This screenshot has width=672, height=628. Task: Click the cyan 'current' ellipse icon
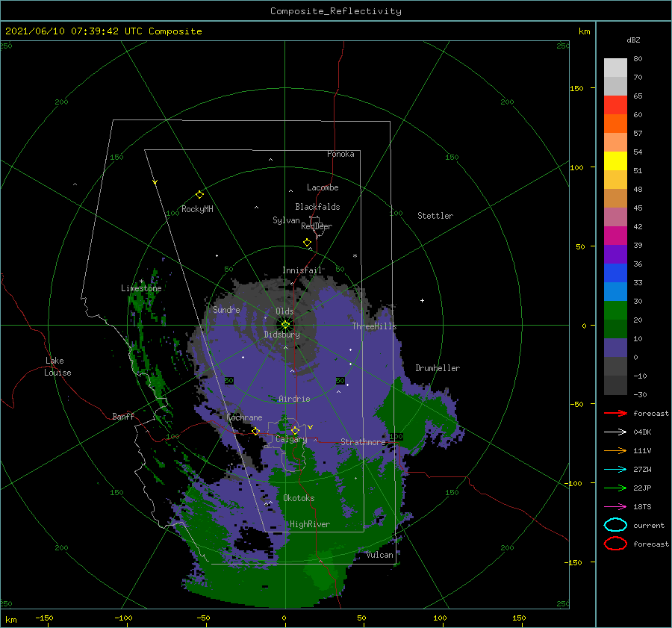point(615,525)
